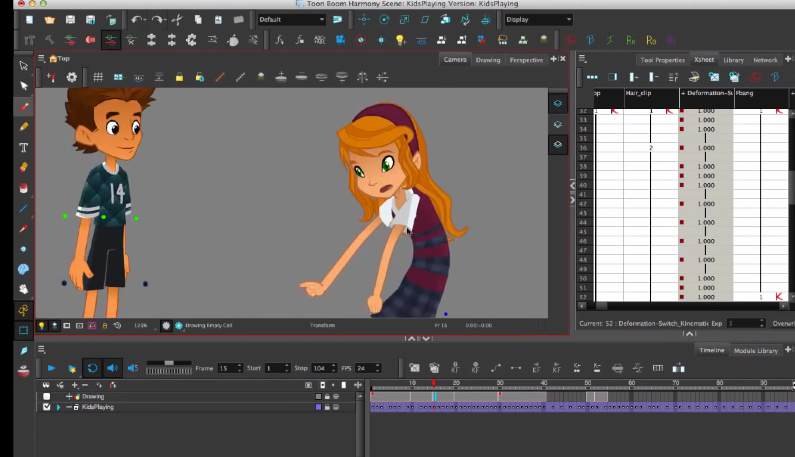Switch to the Perspective tab
Screen dimensions: 795x457
[525, 60]
